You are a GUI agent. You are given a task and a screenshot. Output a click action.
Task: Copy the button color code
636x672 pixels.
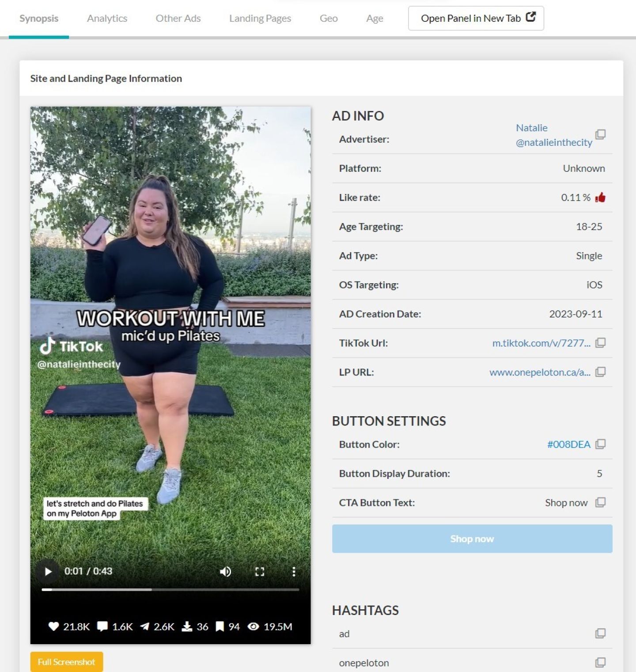(600, 444)
